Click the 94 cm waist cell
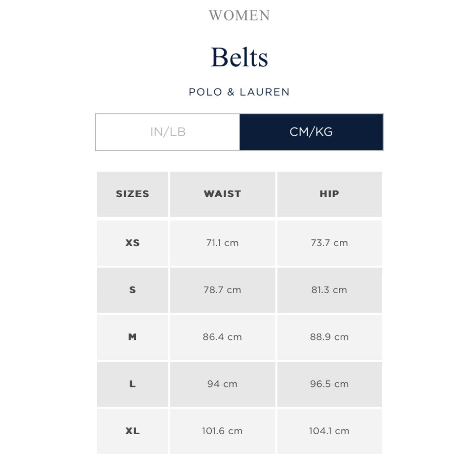The width and height of the screenshot is (476, 476). tap(222, 384)
